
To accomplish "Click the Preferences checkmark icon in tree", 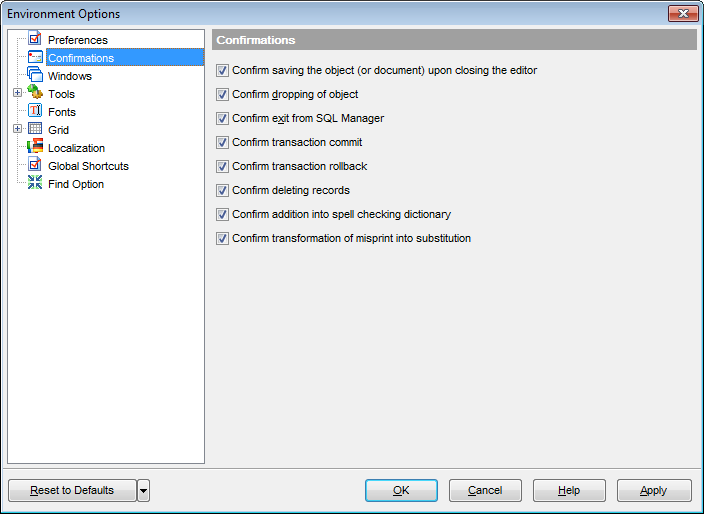I will 35,39.
